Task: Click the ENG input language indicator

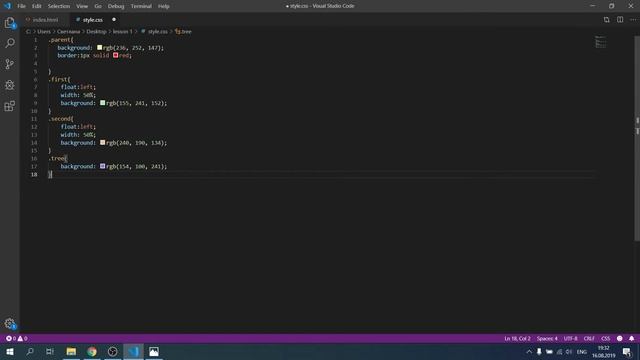Action: click(582, 351)
